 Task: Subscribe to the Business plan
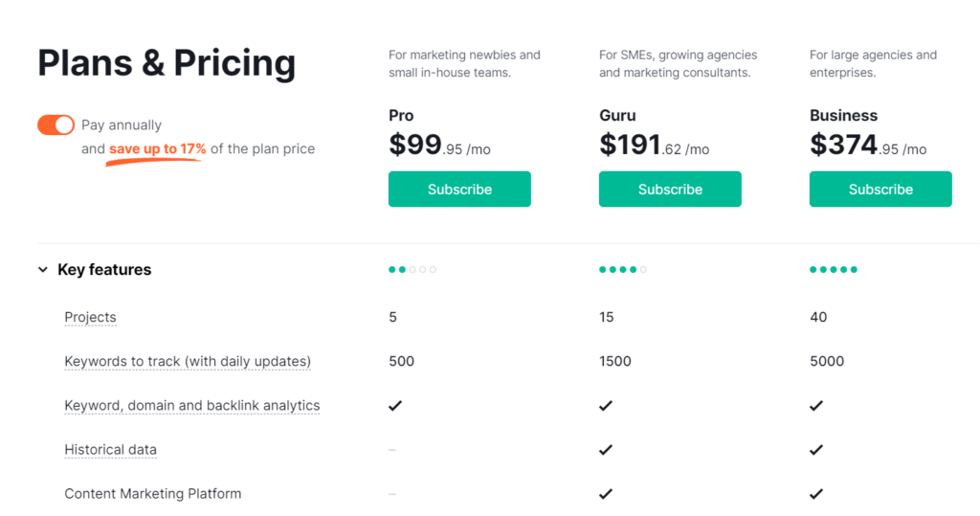pos(880,189)
